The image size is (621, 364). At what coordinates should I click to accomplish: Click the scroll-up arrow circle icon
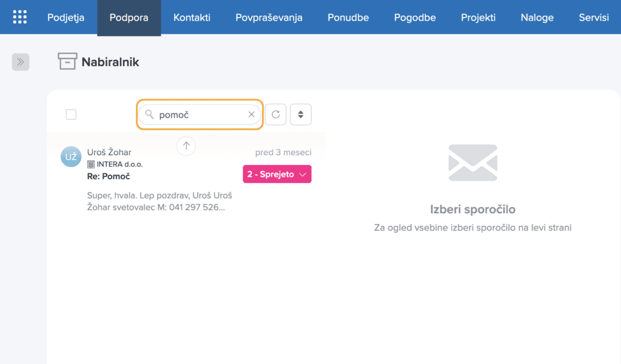186,145
